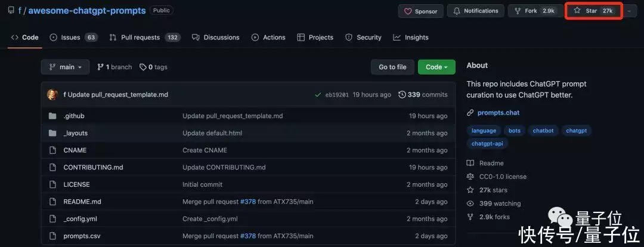Click the Star icon button
644x247 pixels.
click(x=577, y=11)
